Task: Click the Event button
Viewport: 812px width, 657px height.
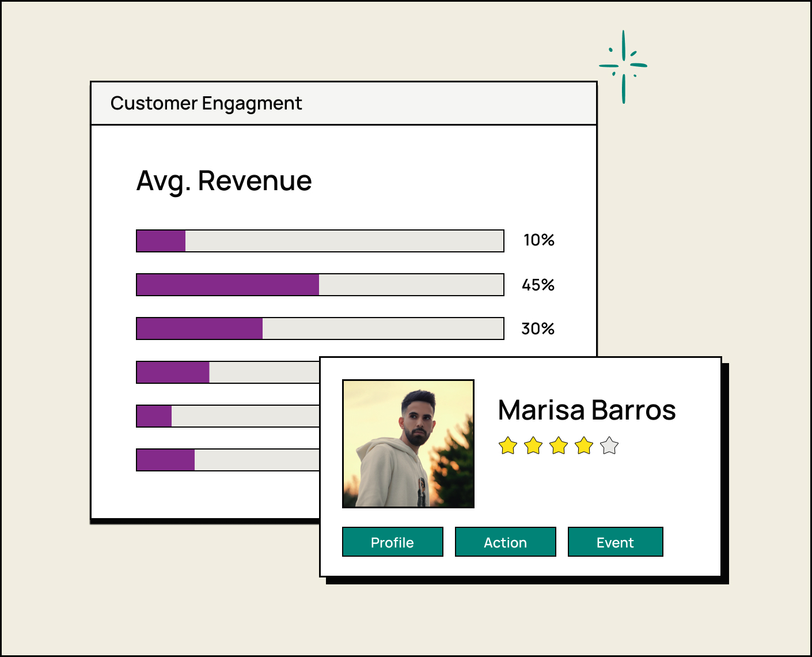Action: (615, 542)
